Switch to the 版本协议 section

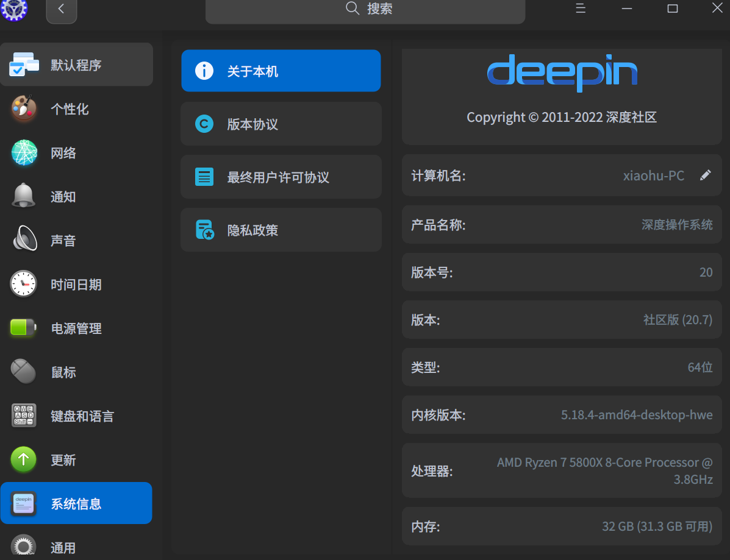point(281,124)
